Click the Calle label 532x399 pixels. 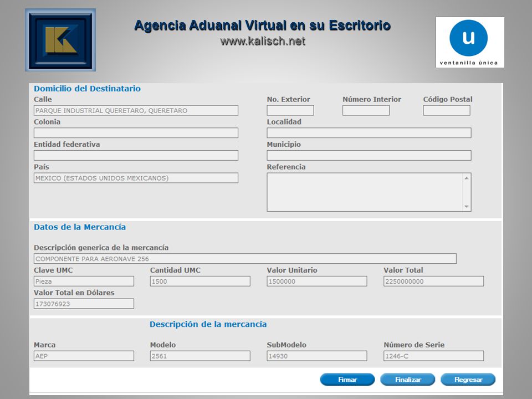tap(43, 99)
